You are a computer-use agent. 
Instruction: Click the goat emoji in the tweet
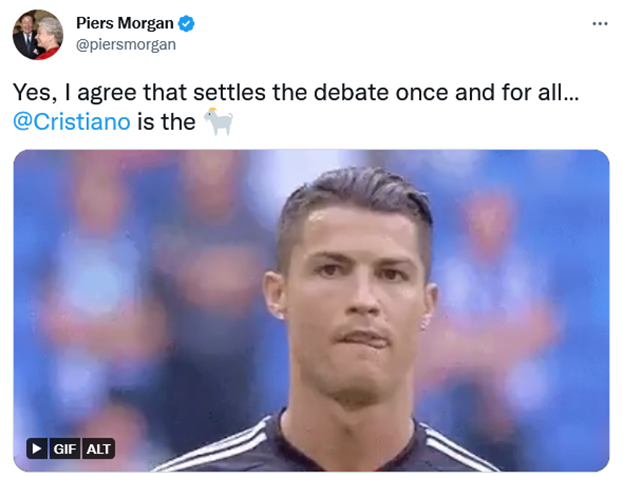218,121
